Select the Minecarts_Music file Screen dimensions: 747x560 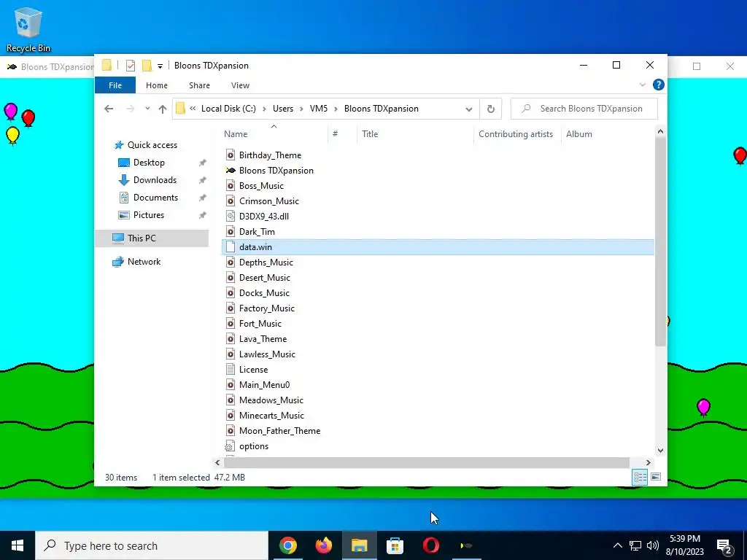point(271,415)
